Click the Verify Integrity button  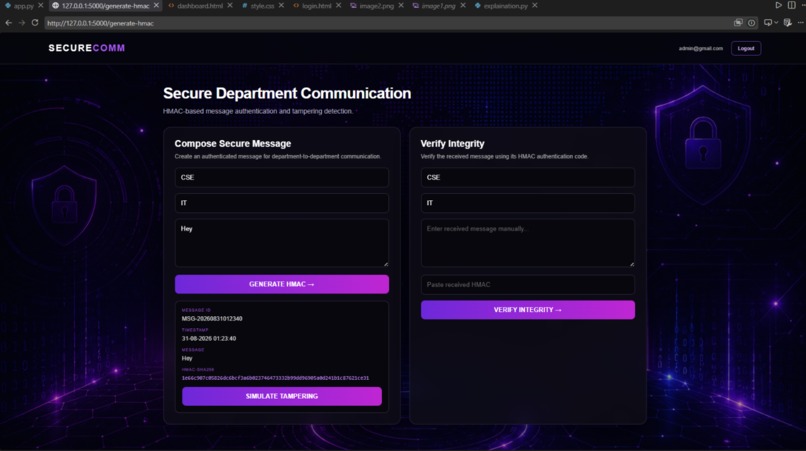click(528, 310)
